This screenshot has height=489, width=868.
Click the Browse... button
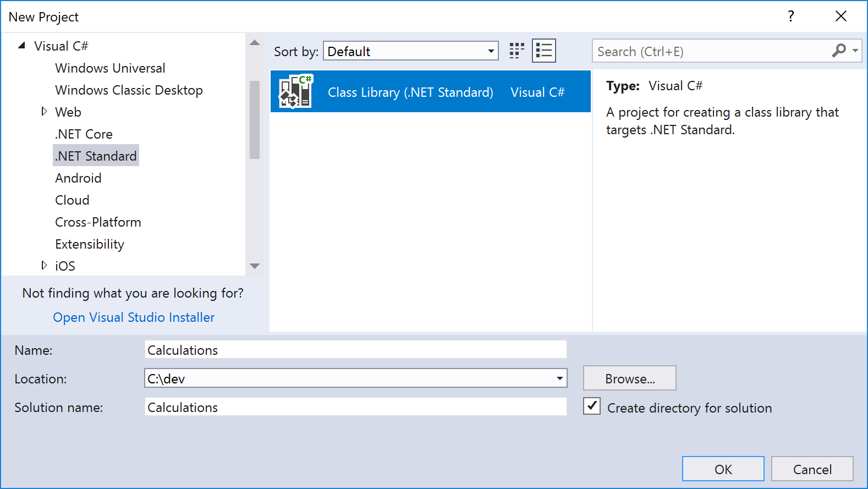[x=630, y=378]
